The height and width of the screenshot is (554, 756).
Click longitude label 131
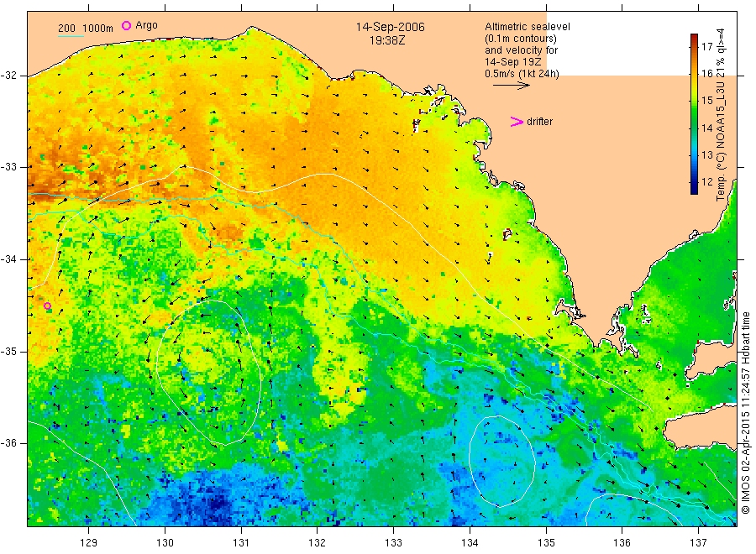point(241,543)
